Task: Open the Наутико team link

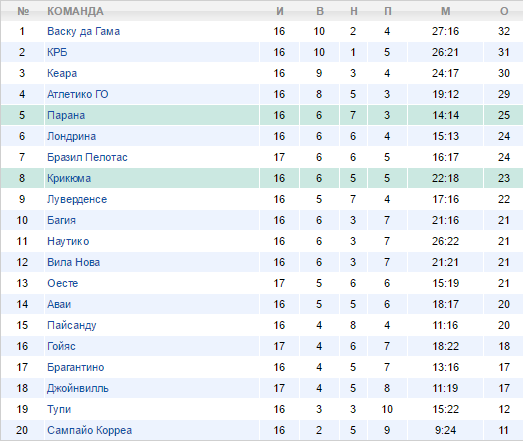Action: (x=68, y=242)
